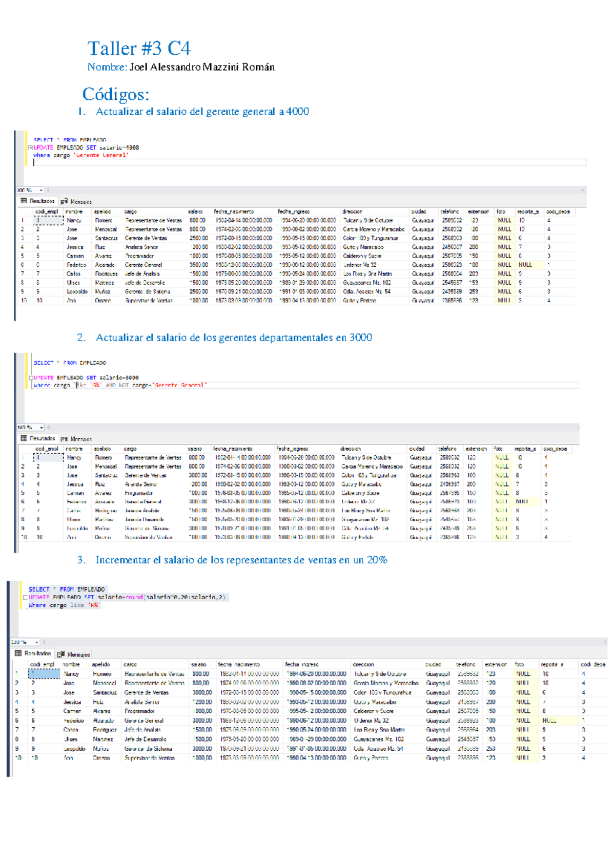Click the Mensajes tab icon in first query
The height and width of the screenshot is (868, 615).
pos(64,202)
